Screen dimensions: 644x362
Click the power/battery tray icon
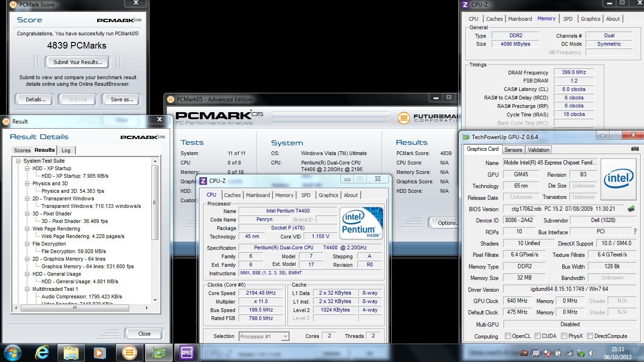(x=558, y=353)
